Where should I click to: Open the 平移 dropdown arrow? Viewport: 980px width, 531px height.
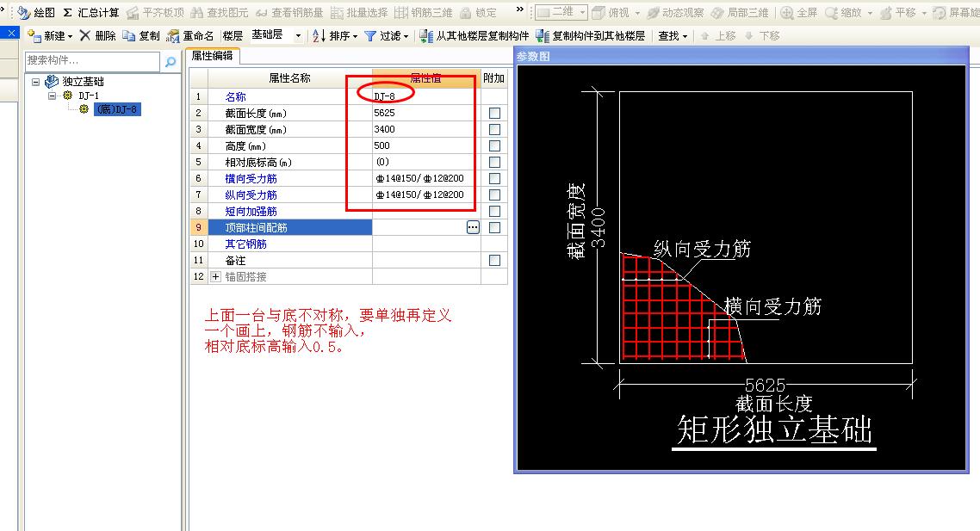(x=924, y=13)
